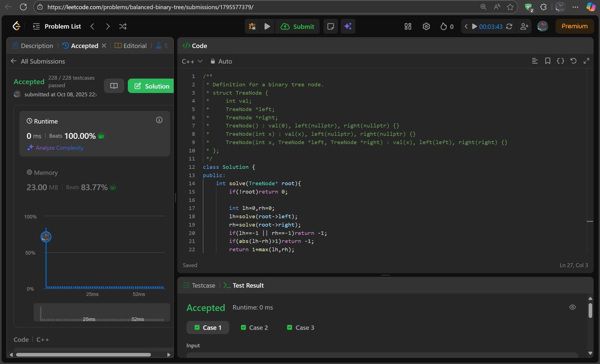Switch to the Description tab
600x364 pixels.
(32, 45)
